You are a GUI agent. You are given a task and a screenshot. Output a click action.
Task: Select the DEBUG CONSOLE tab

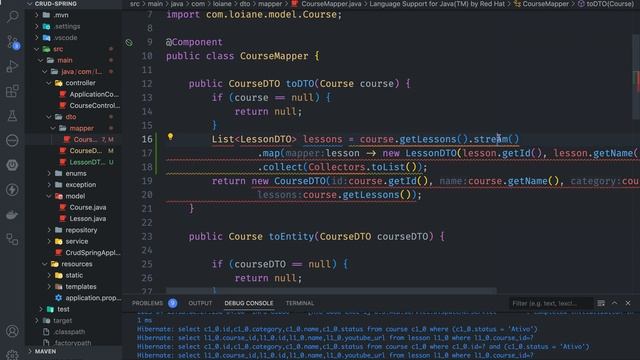click(249, 303)
